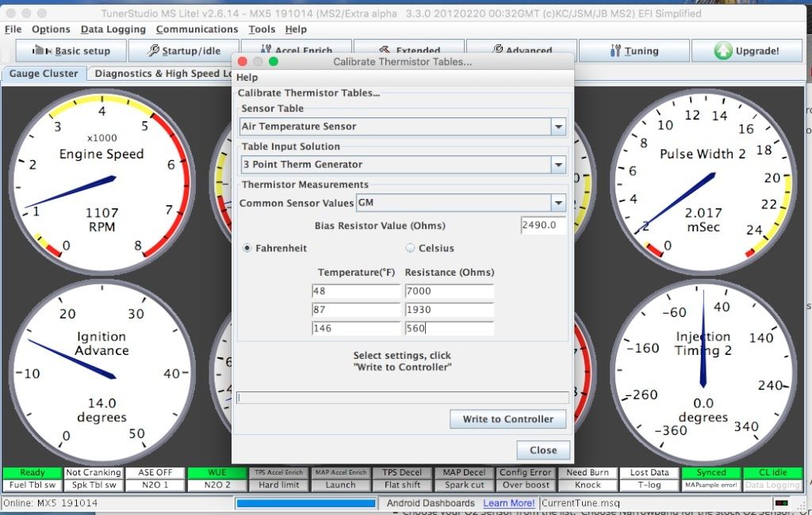Click the green Ready status indicator

(32, 472)
